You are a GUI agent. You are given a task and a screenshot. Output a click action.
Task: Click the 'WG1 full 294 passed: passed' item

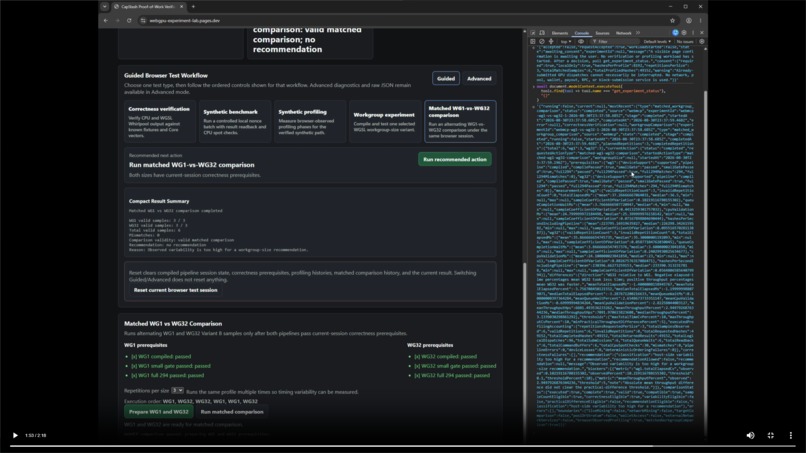pos(168,375)
